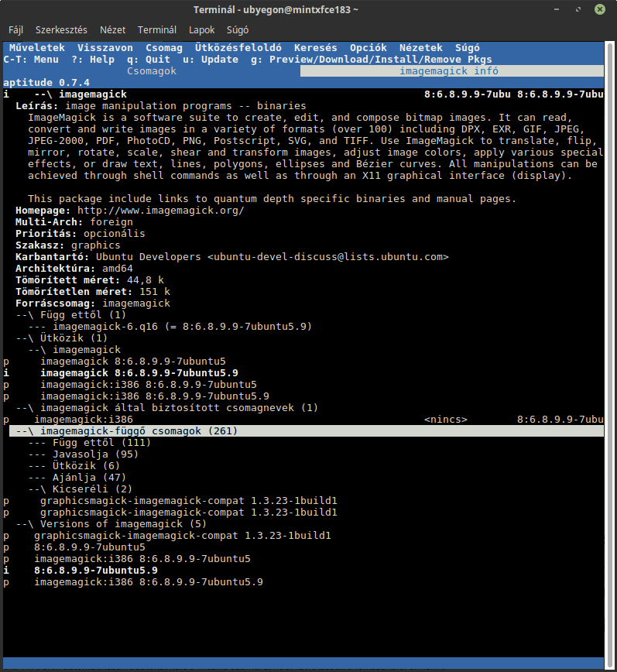Open the Szerkesztés menu
The width and height of the screenshot is (617, 672).
pyautogui.click(x=61, y=30)
